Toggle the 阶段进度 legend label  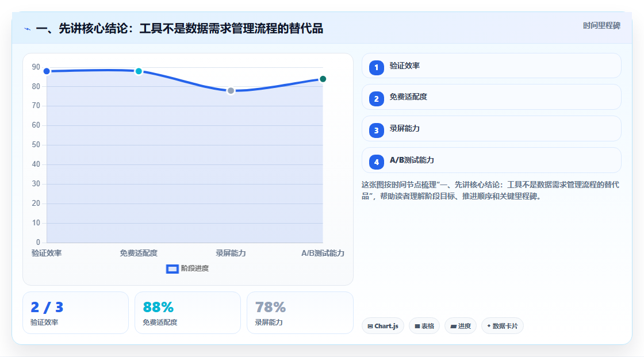195,268
